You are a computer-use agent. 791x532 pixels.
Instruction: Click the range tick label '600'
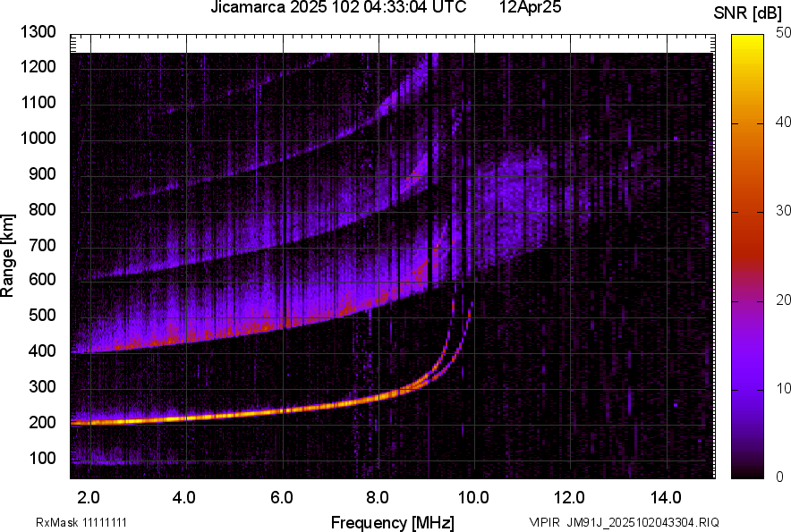[42, 279]
